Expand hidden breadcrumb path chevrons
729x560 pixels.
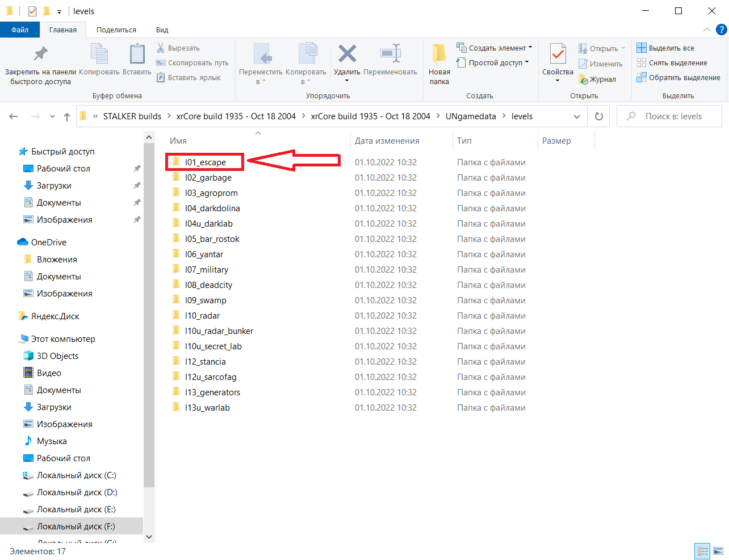(x=95, y=116)
